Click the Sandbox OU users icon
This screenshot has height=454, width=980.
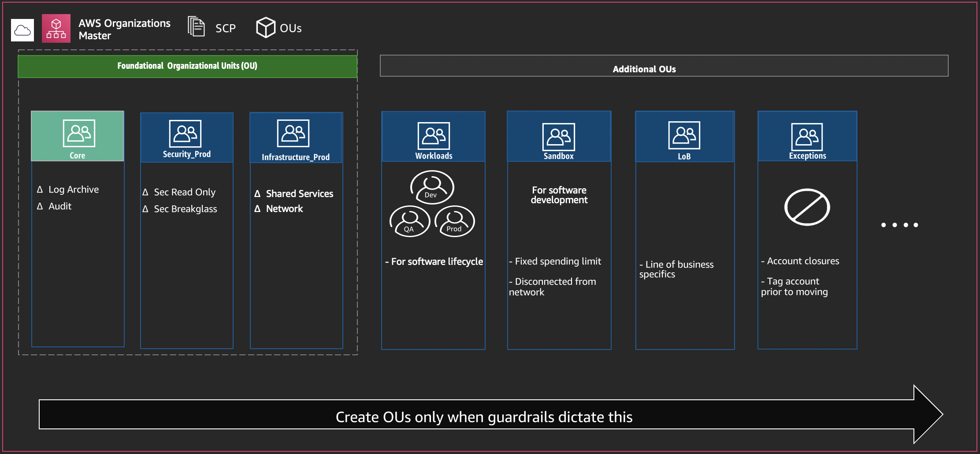point(559,137)
